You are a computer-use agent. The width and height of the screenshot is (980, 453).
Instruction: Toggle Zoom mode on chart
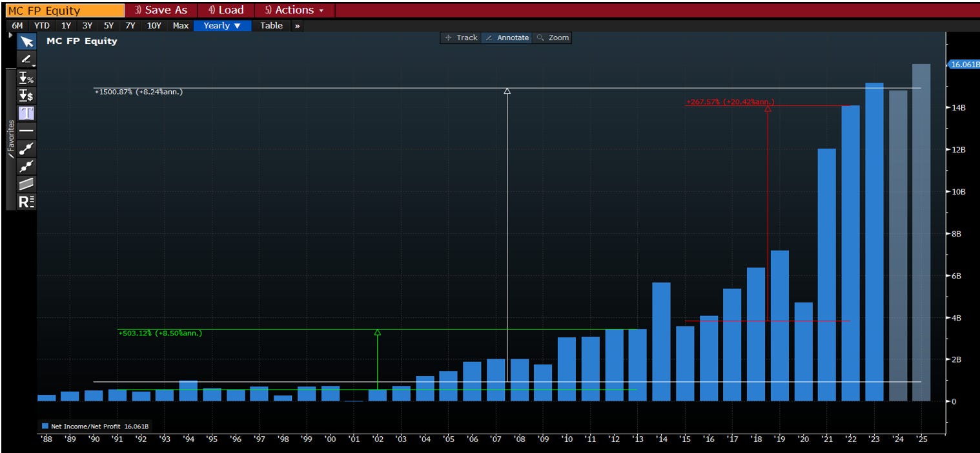(x=553, y=37)
